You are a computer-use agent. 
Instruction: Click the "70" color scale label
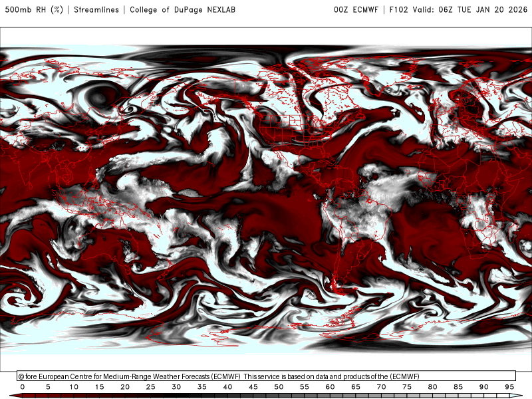pyautogui.click(x=381, y=387)
